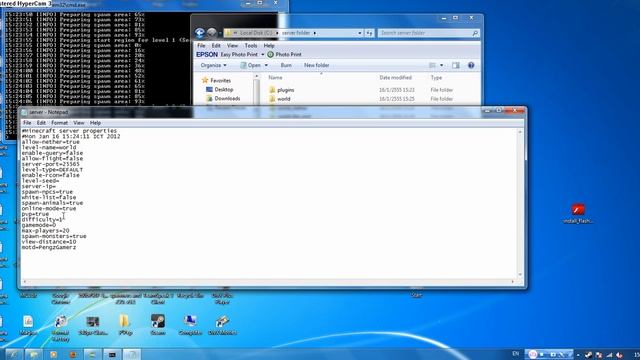Click media player taskbar icon
Image resolution: width=640 pixels, height=360 pixels.
(x=53, y=354)
